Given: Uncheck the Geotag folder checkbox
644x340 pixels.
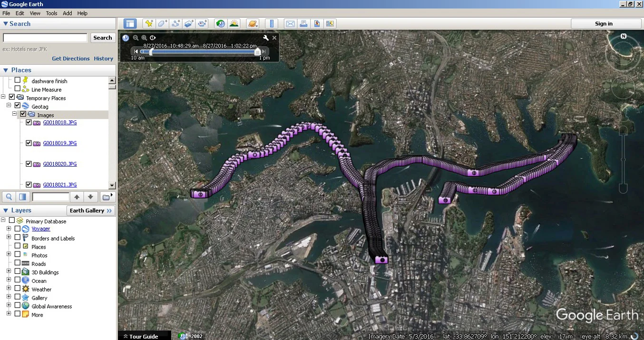Looking at the screenshot, I should pos(18,105).
